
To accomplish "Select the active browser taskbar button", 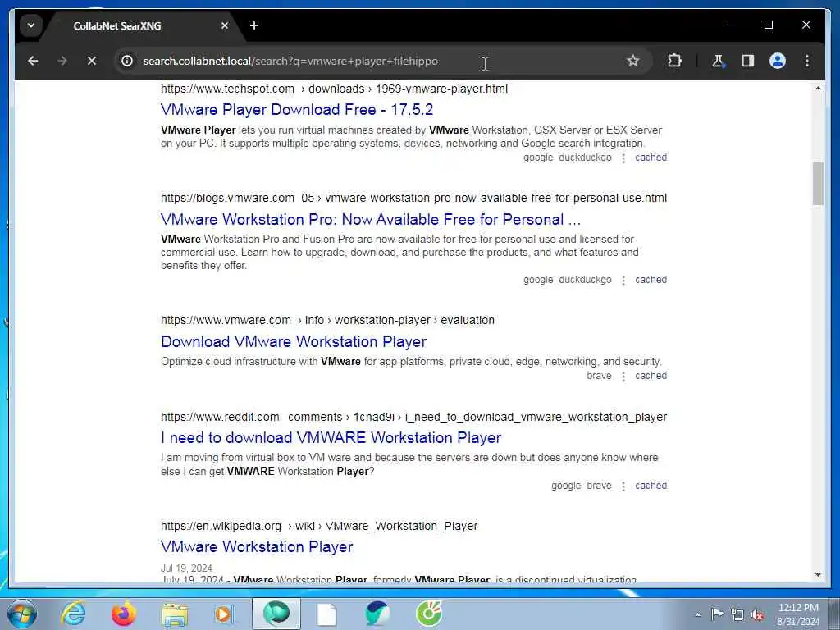I will pyautogui.click(x=276, y=614).
